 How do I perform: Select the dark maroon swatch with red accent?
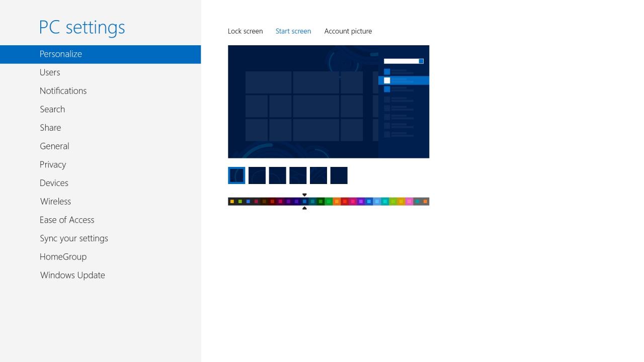(x=272, y=202)
